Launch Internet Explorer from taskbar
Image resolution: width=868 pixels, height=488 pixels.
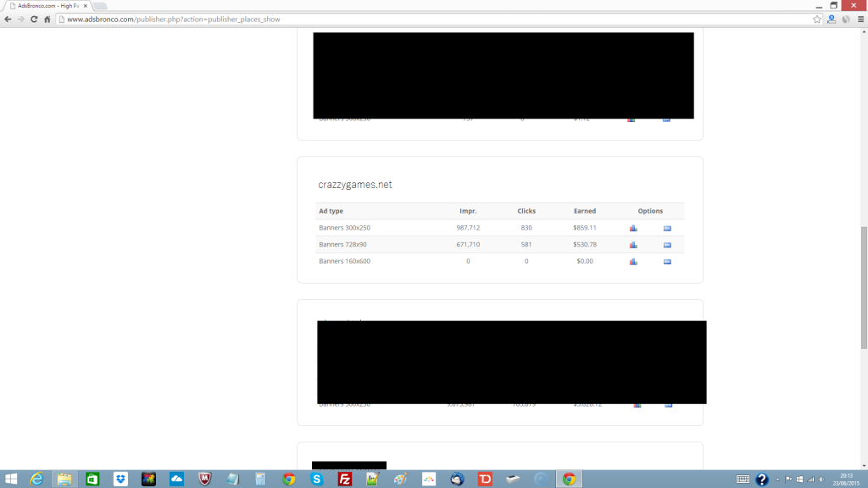point(36,480)
